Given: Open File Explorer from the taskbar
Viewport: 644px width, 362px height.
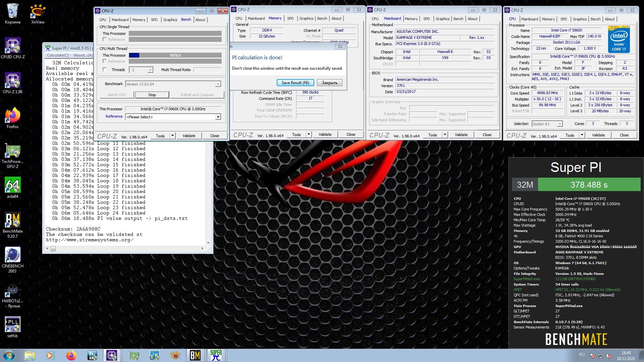Looking at the screenshot, I should tap(30, 355).
